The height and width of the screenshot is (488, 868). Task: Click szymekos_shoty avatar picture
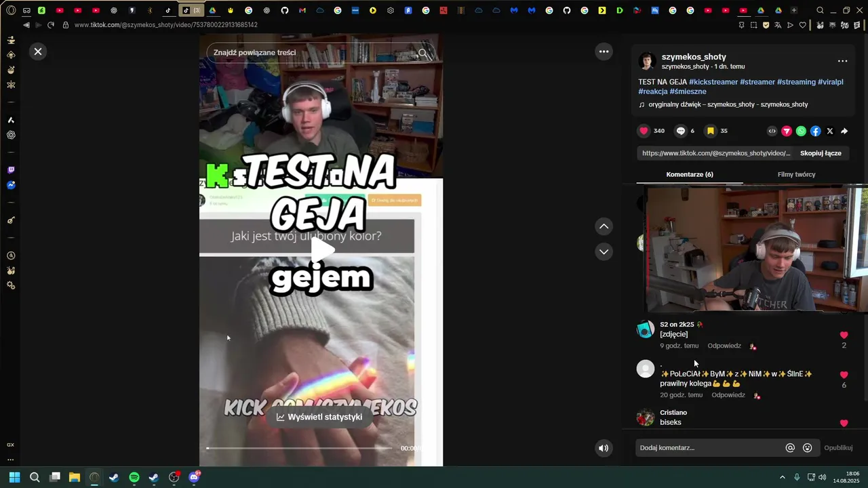pyautogui.click(x=647, y=61)
